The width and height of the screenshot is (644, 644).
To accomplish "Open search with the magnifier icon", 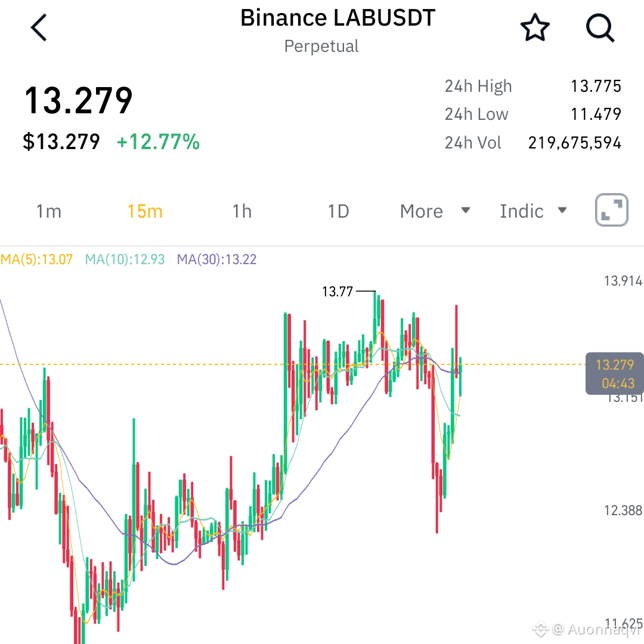I will (x=600, y=28).
